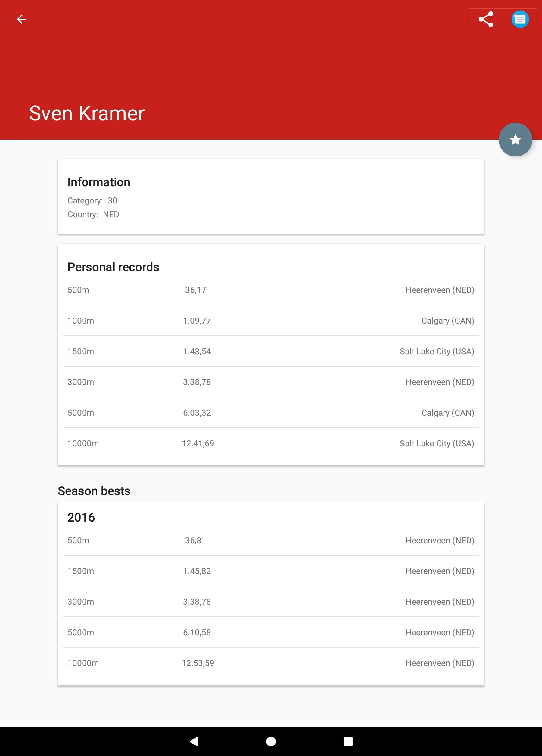Image resolution: width=542 pixels, height=756 pixels.
Task: Select personal record 500m time 36,17
Action: [x=195, y=290]
